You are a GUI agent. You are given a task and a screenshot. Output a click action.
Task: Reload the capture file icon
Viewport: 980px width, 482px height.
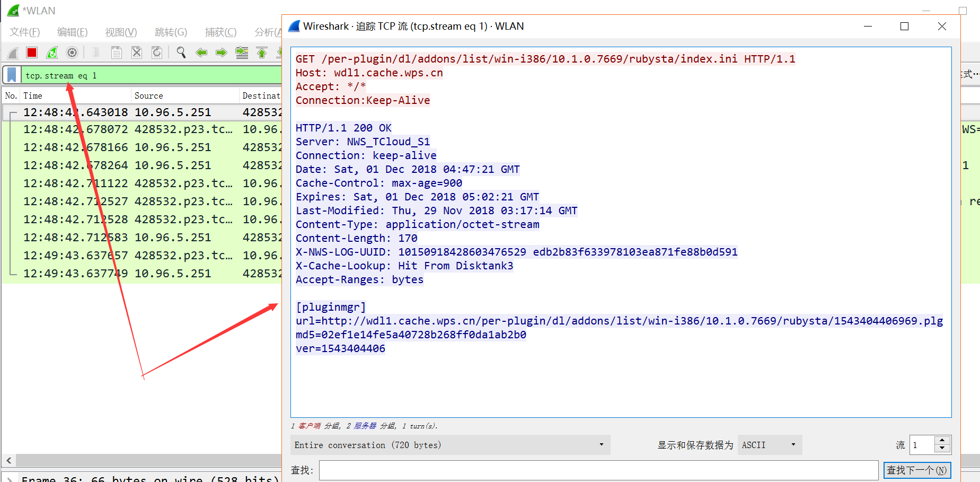tap(157, 52)
